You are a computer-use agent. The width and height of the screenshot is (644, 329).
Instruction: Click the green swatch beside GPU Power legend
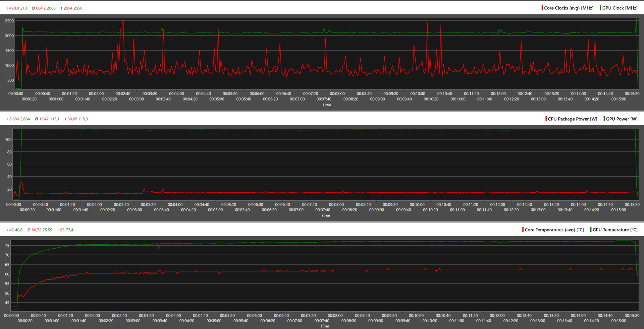(x=604, y=119)
